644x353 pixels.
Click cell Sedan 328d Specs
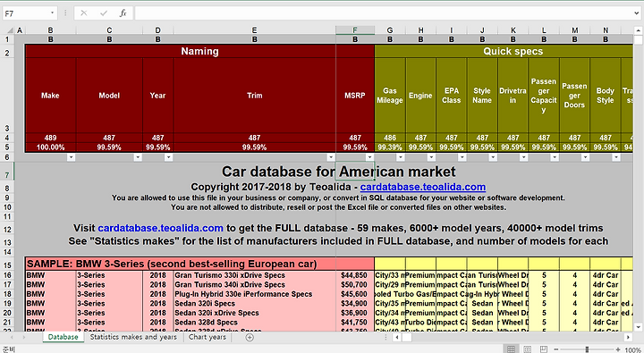tap(254, 323)
